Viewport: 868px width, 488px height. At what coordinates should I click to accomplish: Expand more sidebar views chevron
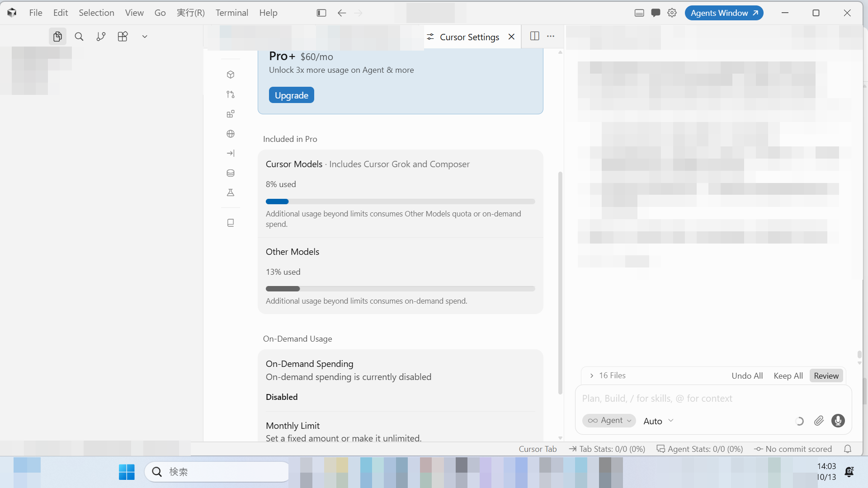click(145, 37)
